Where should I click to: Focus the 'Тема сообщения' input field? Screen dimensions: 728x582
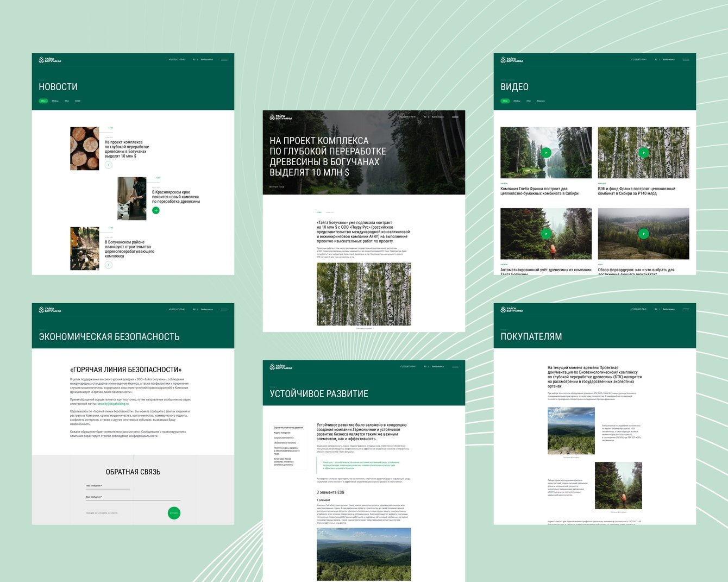(108, 486)
